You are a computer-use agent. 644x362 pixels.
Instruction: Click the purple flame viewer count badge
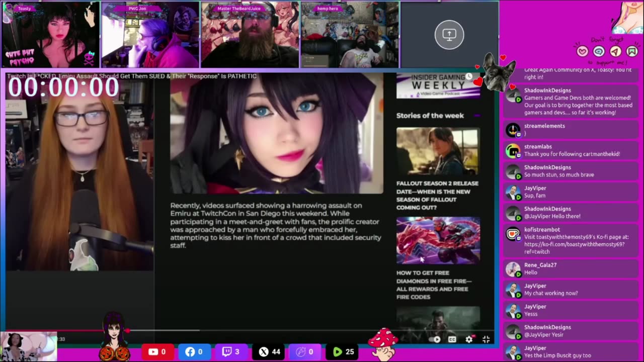click(x=306, y=352)
